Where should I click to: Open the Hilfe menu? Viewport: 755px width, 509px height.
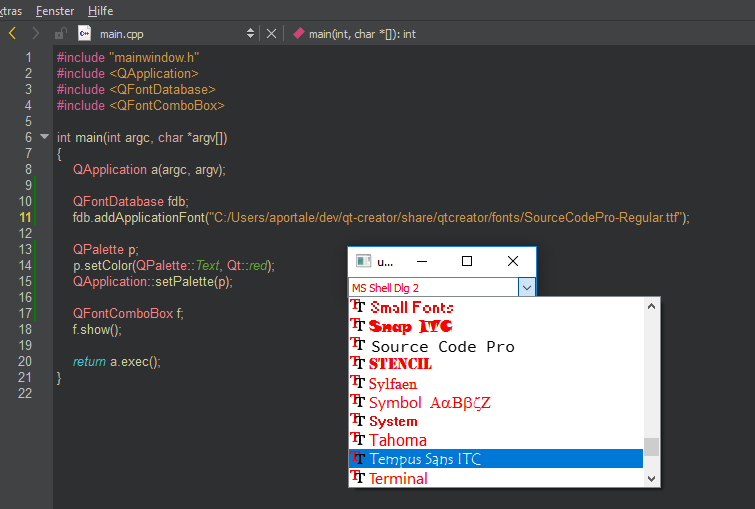coord(100,10)
